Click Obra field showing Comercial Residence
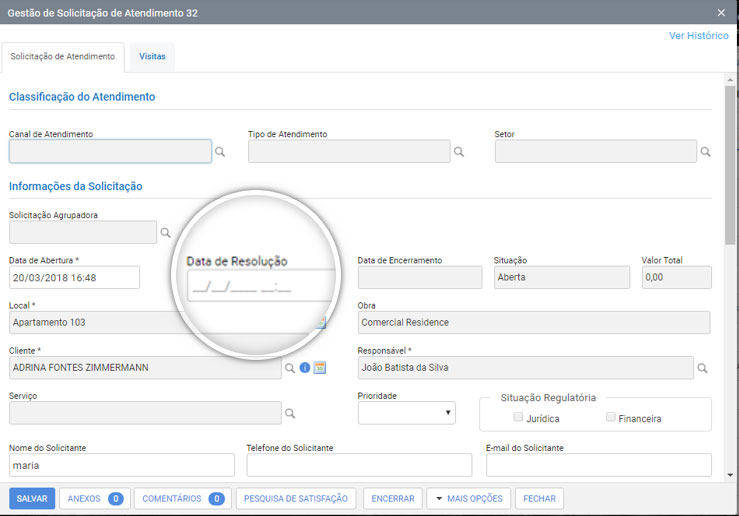Viewport: 739px width, 516px height. click(534, 322)
